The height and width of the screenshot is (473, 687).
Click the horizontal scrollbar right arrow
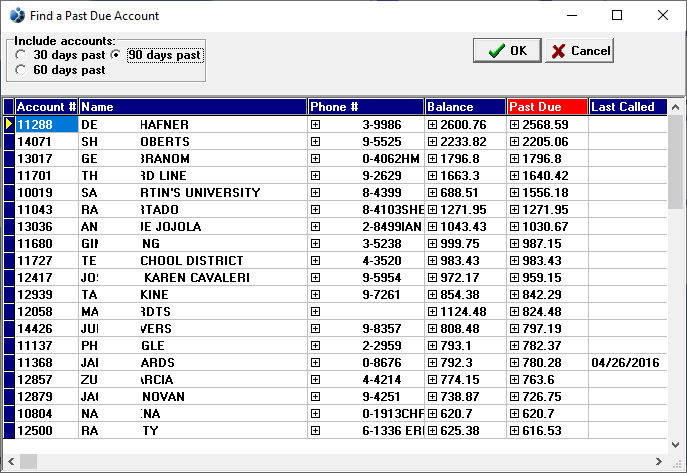click(659, 462)
